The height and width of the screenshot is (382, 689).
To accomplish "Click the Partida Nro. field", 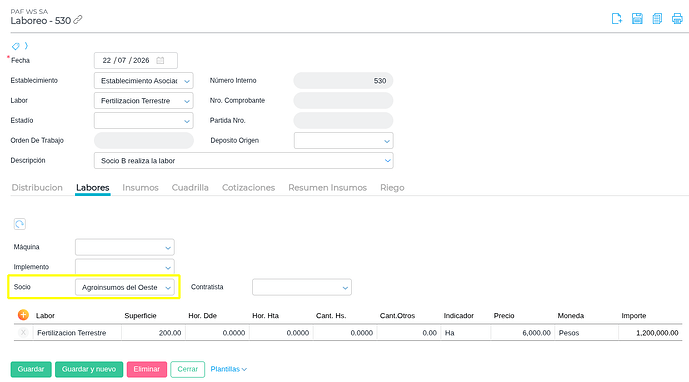I will pos(343,120).
